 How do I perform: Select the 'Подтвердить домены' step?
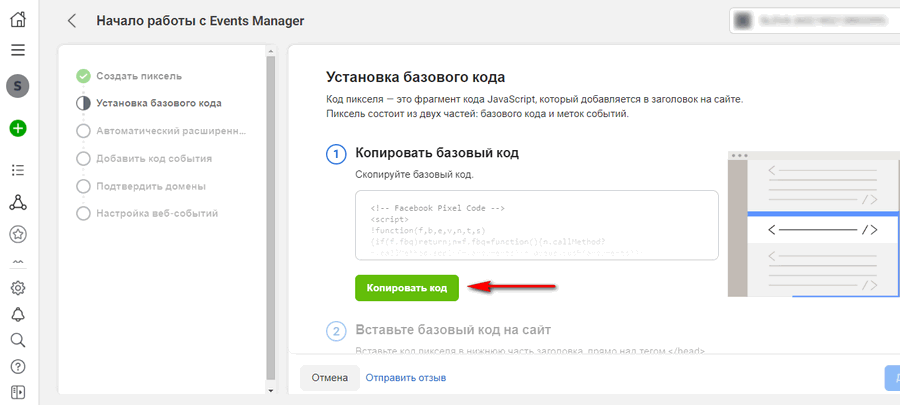pyautogui.click(x=151, y=186)
